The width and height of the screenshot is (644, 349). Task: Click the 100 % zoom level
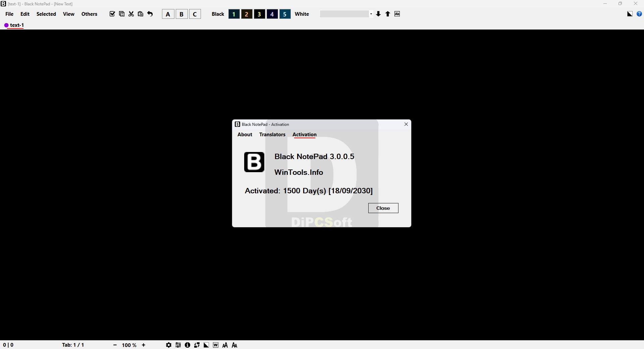[x=129, y=345]
